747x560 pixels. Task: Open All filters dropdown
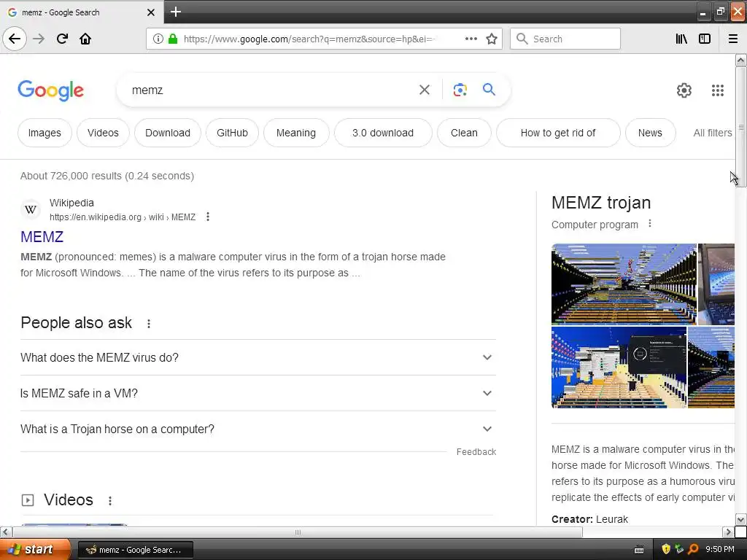(x=712, y=133)
